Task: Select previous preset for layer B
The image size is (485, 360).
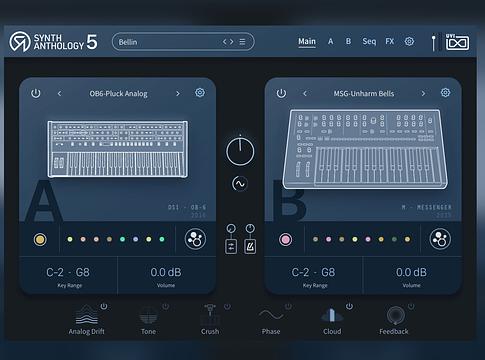Action: pyautogui.click(x=305, y=94)
